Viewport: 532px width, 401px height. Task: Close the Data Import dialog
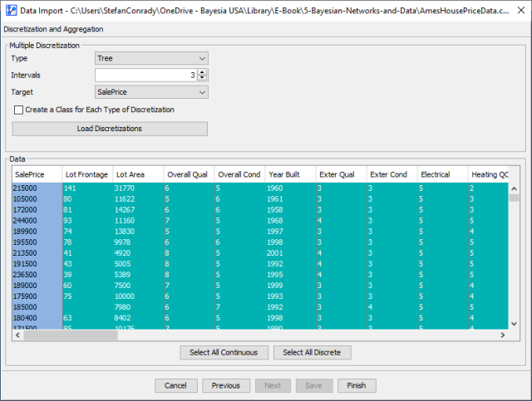(521, 11)
